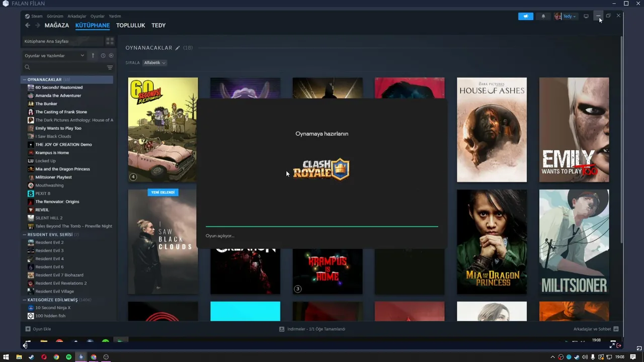Edit the OYNANACAKLAR collection with pencil icon
The width and height of the screenshot is (644, 362).
click(177, 48)
